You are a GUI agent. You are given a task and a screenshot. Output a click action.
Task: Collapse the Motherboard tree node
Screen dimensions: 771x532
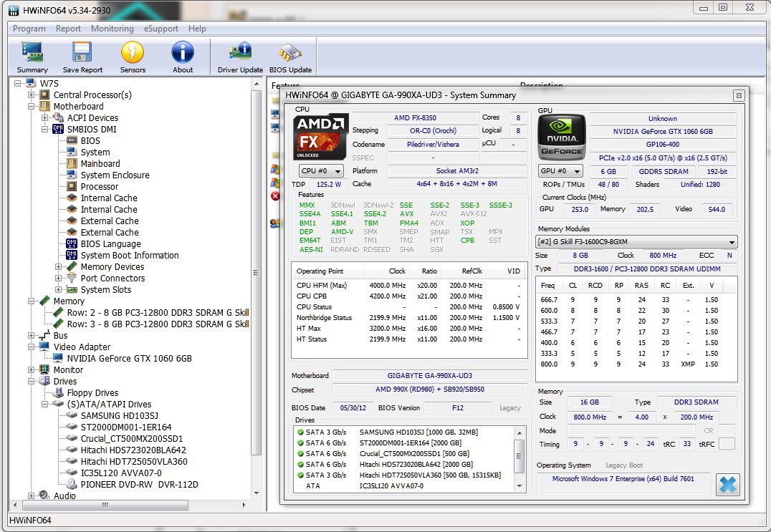pyautogui.click(x=31, y=107)
